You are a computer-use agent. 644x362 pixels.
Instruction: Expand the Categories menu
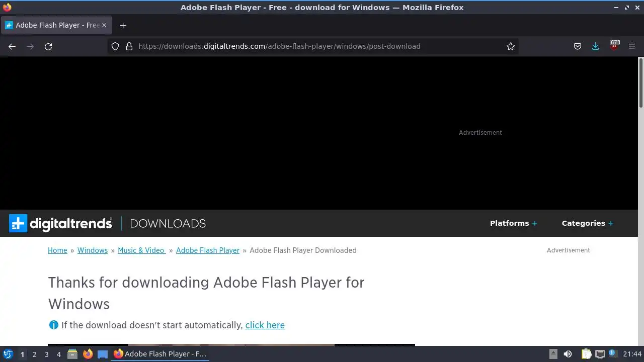pyautogui.click(x=587, y=223)
